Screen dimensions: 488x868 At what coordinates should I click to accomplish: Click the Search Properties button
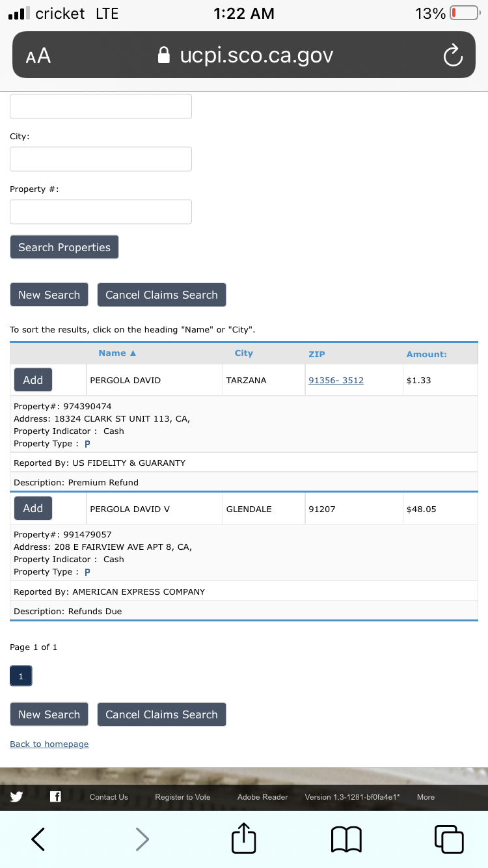click(x=64, y=247)
